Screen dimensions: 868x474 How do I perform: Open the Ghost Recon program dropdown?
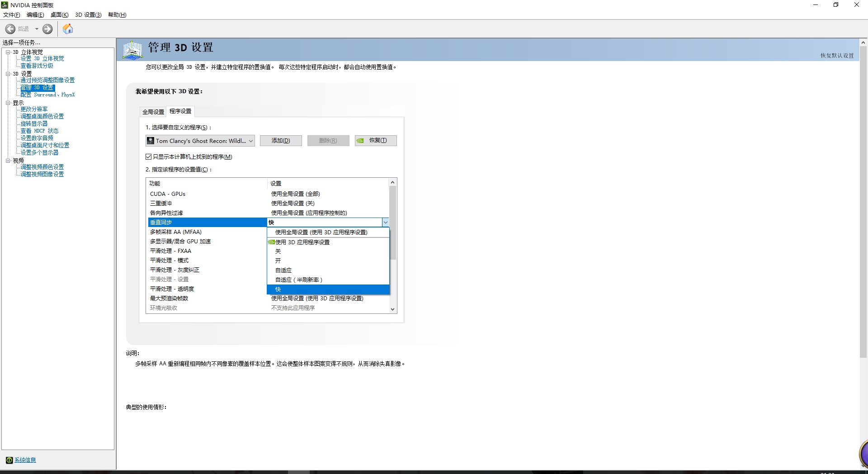tap(200, 141)
